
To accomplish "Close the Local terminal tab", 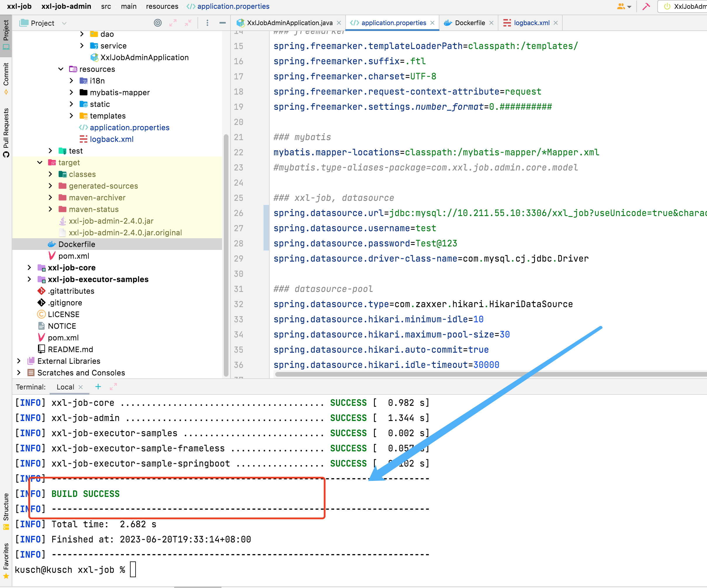I will click(x=80, y=387).
